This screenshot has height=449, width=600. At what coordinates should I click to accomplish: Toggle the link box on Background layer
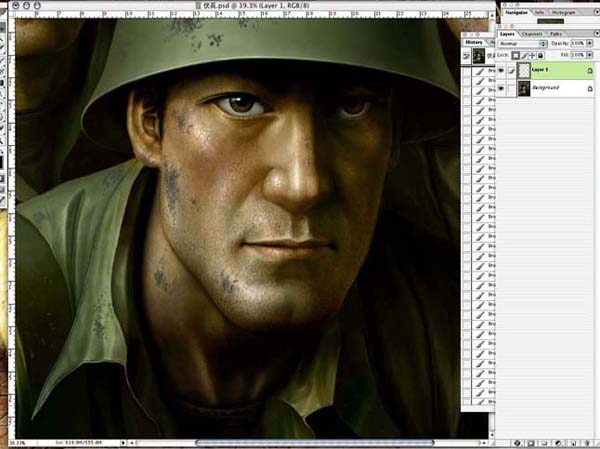(511, 88)
